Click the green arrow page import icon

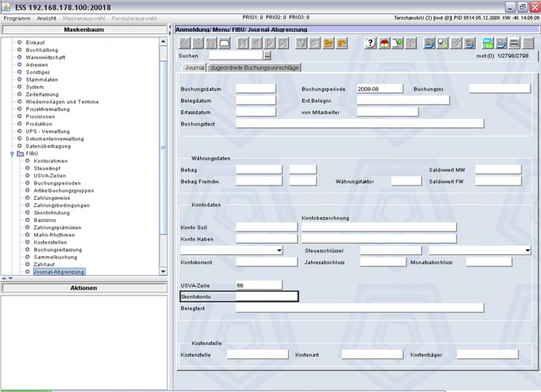(x=397, y=43)
